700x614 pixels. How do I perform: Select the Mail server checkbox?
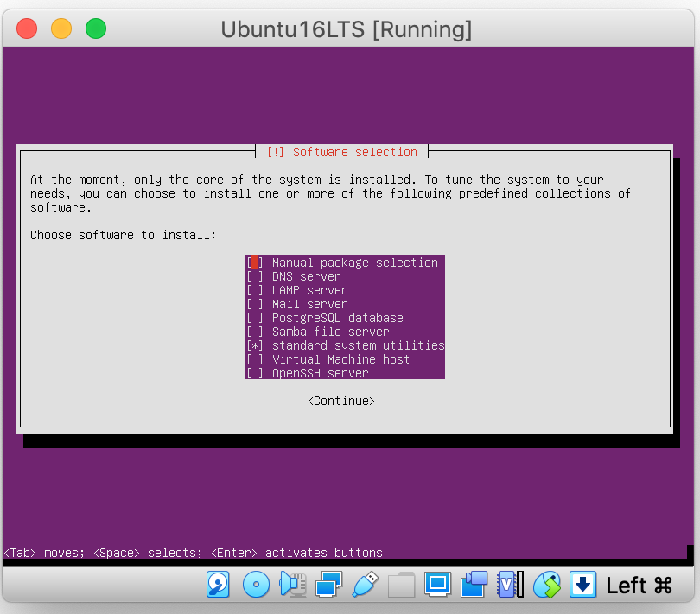255,304
